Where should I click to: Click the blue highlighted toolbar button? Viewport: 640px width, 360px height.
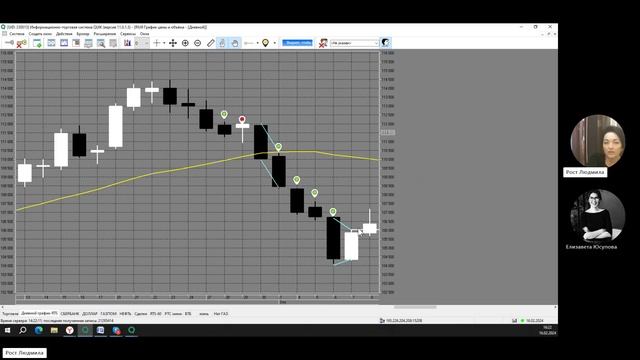point(298,43)
